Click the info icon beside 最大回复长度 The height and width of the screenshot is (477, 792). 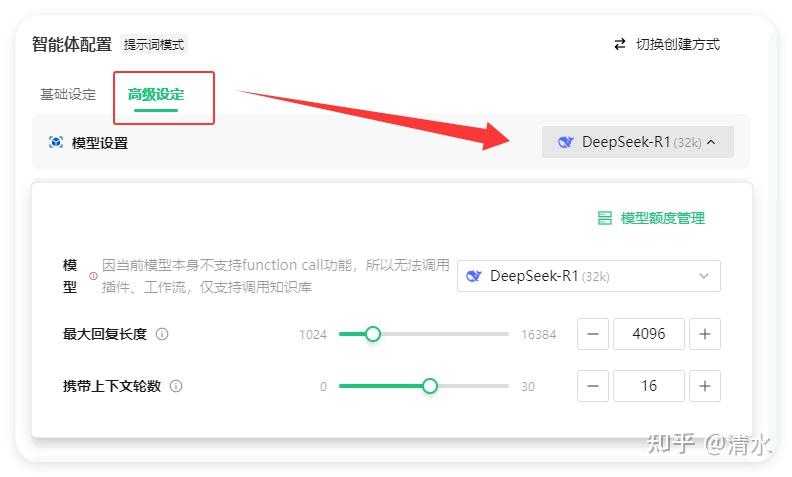pos(162,334)
